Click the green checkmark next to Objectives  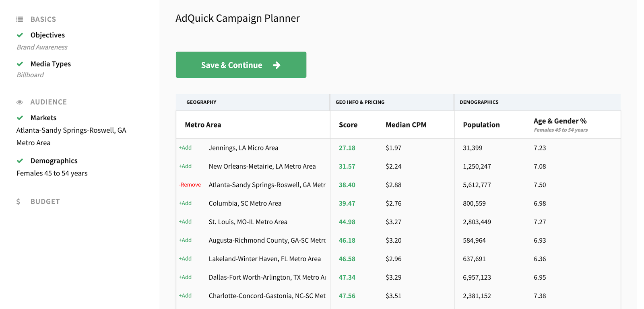pyautogui.click(x=20, y=35)
